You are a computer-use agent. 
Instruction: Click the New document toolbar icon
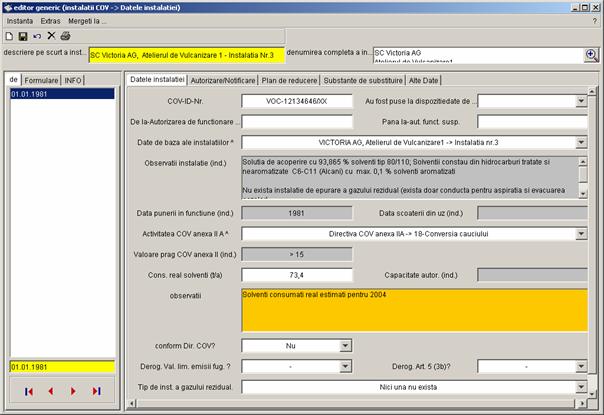[x=9, y=36]
